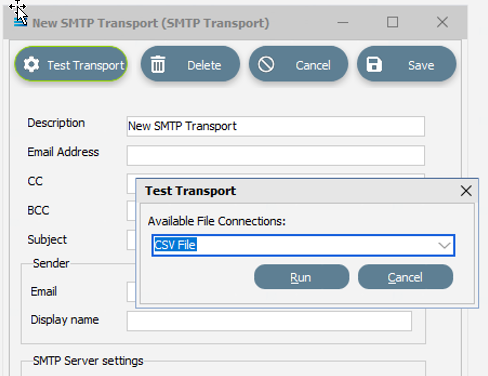Focus the Email Address field
488x376 pixels.
pos(276,155)
